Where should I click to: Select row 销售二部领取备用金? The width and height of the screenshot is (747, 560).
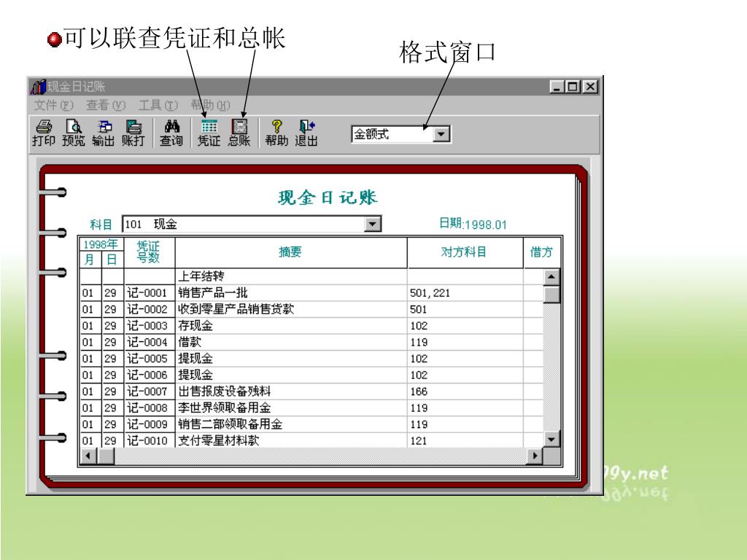pos(311,424)
